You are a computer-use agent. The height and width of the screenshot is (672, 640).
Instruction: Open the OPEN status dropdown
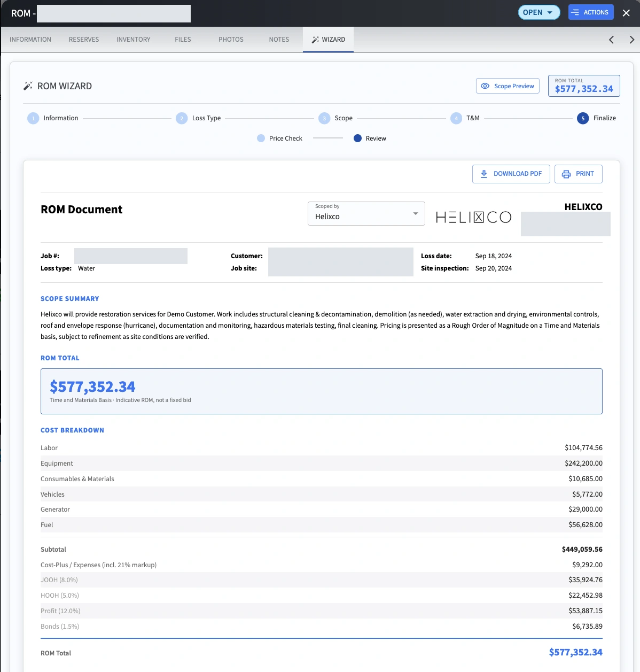pyautogui.click(x=539, y=12)
